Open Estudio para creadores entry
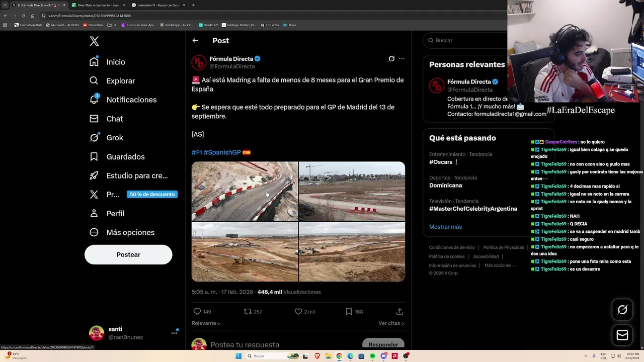The image size is (644, 362). pyautogui.click(x=128, y=175)
